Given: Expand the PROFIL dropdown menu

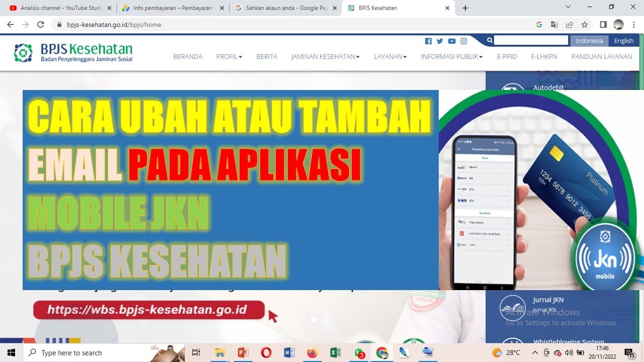Looking at the screenshot, I should pyautogui.click(x=229, y=57).
